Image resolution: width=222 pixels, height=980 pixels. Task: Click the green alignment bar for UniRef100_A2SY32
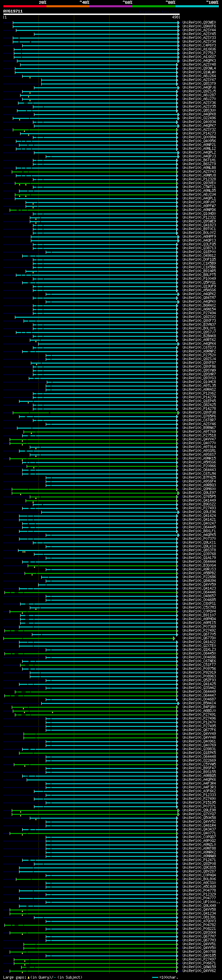95,129
